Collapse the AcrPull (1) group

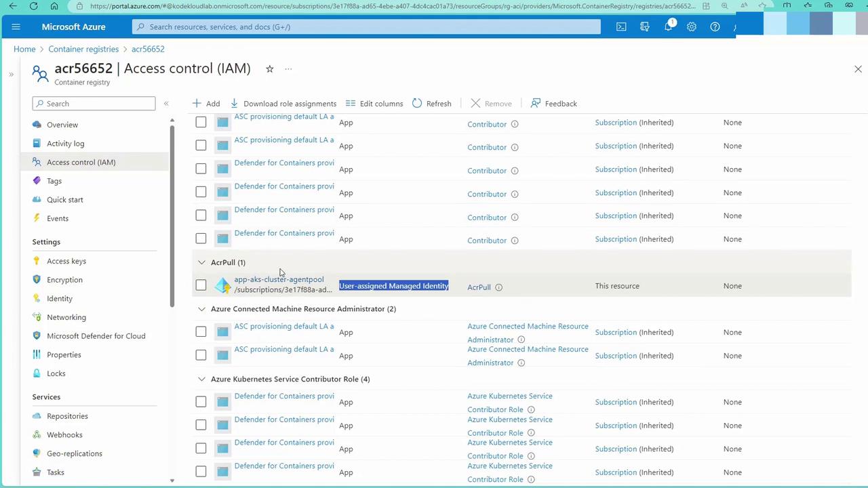(201, 262)
